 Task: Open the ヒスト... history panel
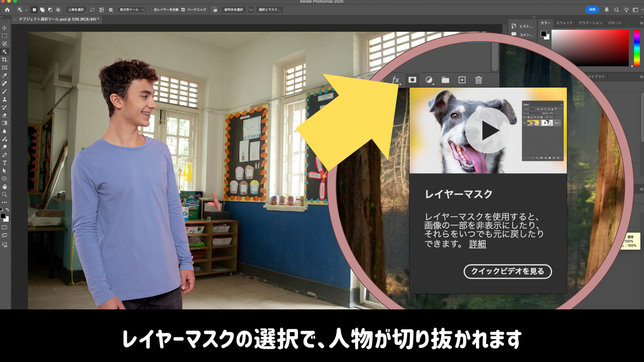[522, 26]
